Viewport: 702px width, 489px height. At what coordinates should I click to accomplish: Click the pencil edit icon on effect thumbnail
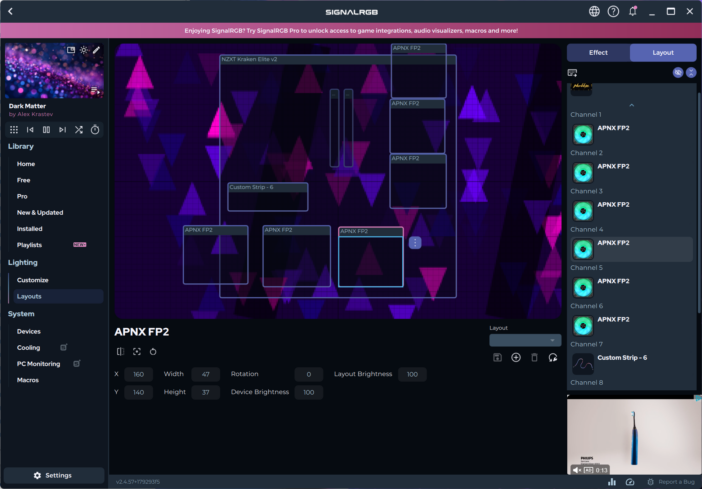[96, 50]
